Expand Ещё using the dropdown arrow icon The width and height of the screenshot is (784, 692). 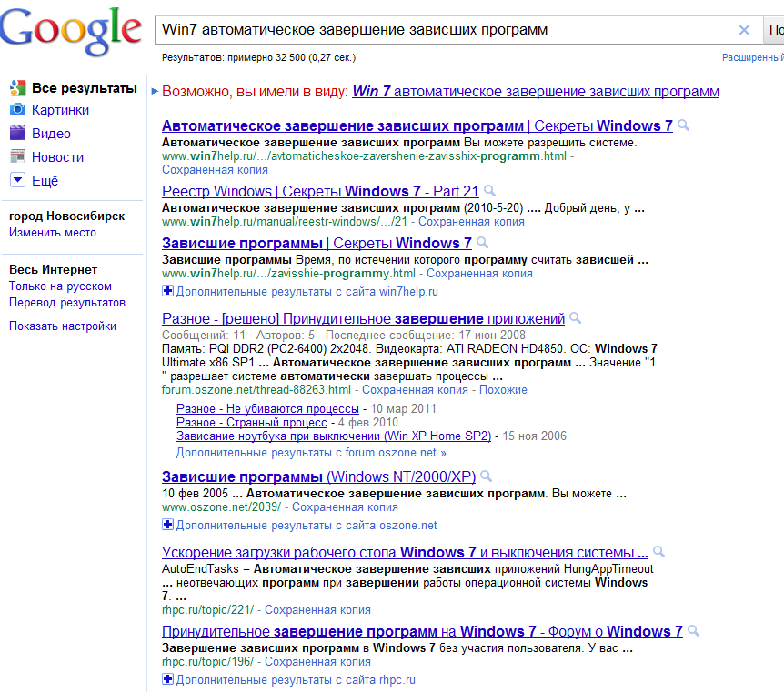(17, 179)
